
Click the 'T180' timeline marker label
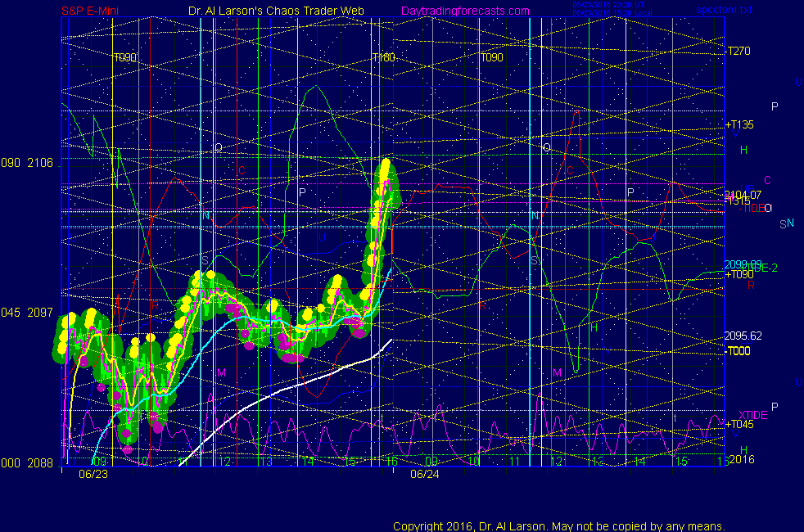coord(383,57)
